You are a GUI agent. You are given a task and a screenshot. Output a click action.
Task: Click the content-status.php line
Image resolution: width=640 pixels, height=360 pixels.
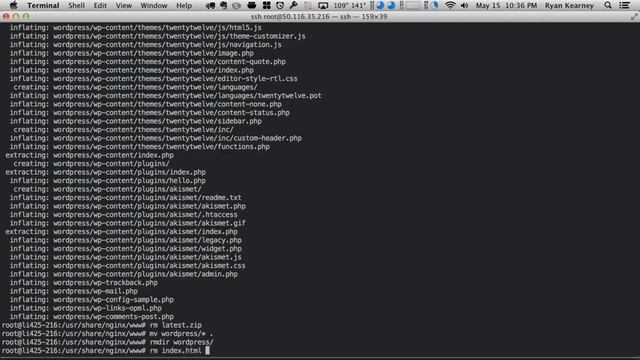click(150, 113)
